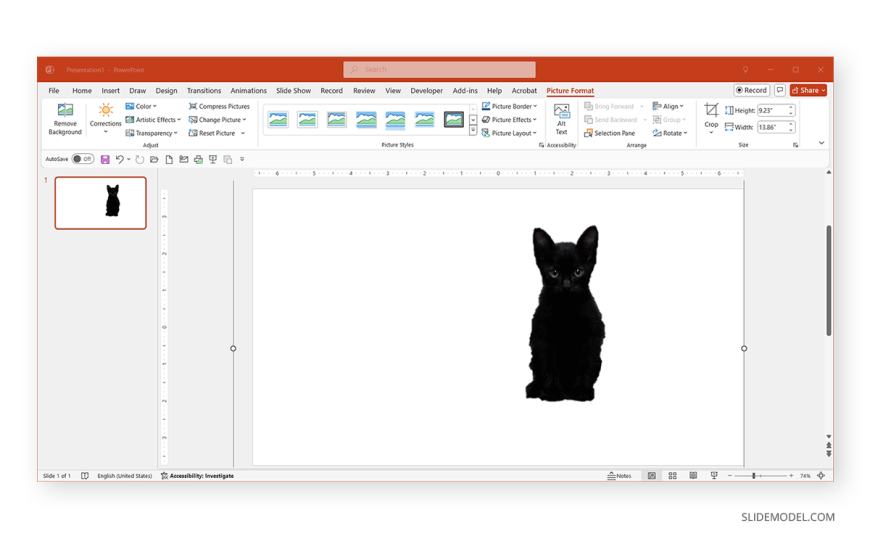
Task: Click the vertical scrollbar of the slide area
Action: click(x=828, y=280)
